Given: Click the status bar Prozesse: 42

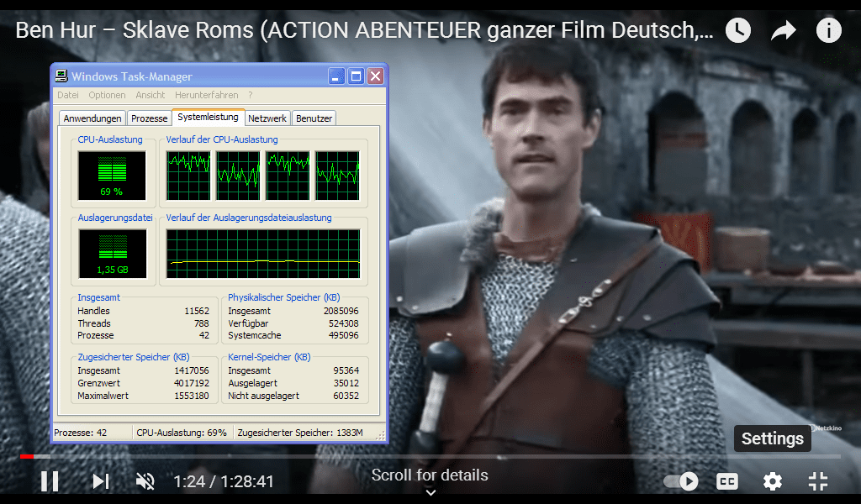Looking at the screenshot, I should 81,433.
